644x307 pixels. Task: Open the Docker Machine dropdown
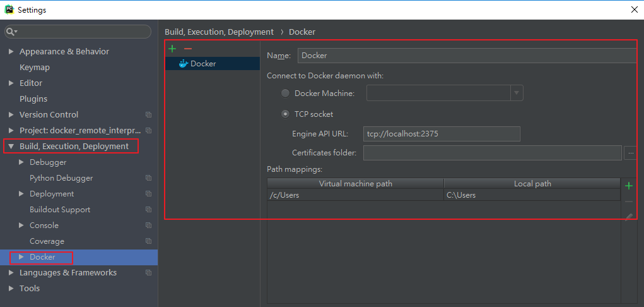[516, 93]
